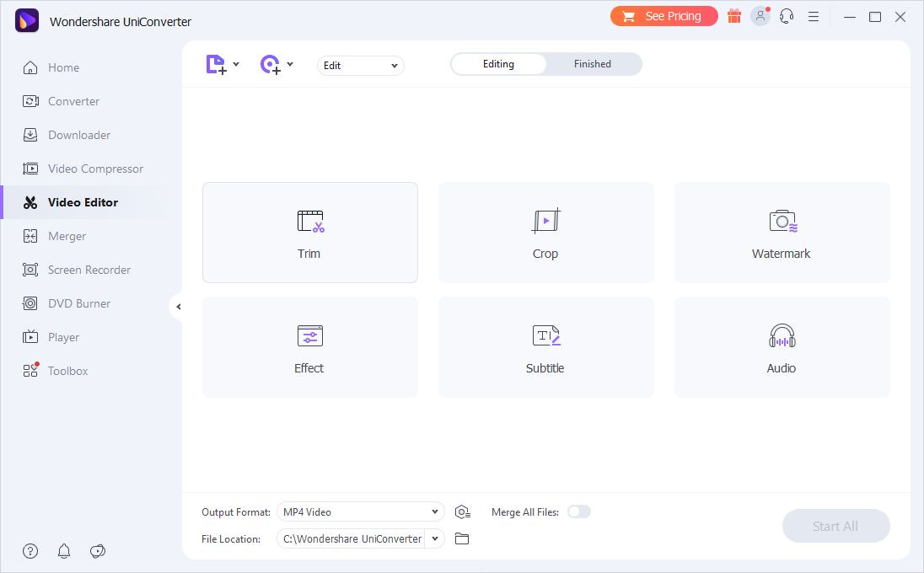The width and height of the screenshot is (924, 573).
Task: Open the Watermark tool card
Action: tap(782, 233)
